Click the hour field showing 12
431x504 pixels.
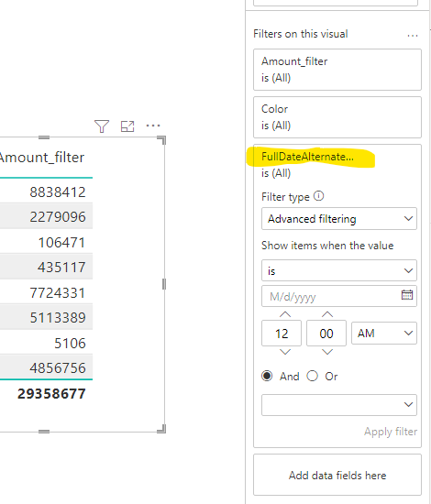[x=282, y=333]
